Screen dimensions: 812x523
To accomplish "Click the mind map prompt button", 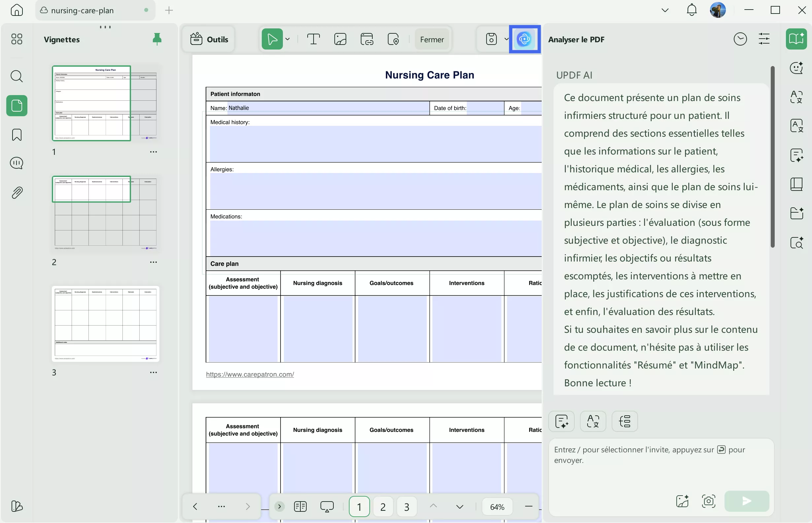I will point(625,421).
